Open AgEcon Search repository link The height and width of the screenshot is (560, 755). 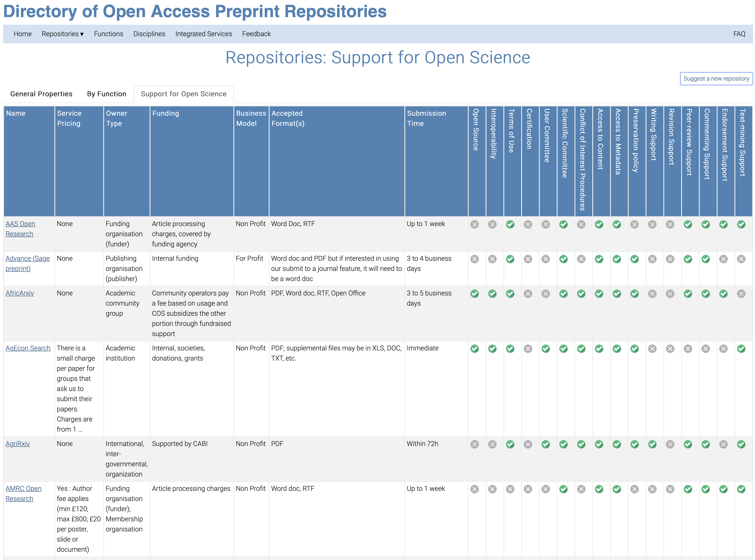28,348
